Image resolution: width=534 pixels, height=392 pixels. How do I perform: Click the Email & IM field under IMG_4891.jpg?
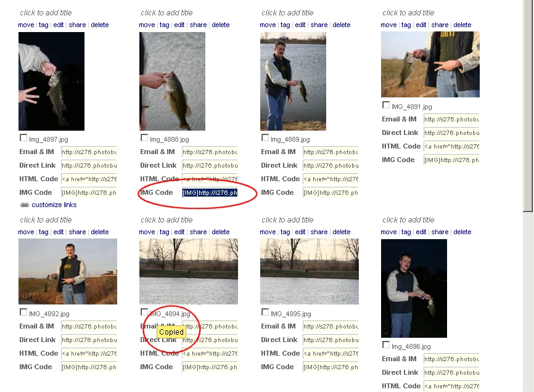[x=451, y=120]
